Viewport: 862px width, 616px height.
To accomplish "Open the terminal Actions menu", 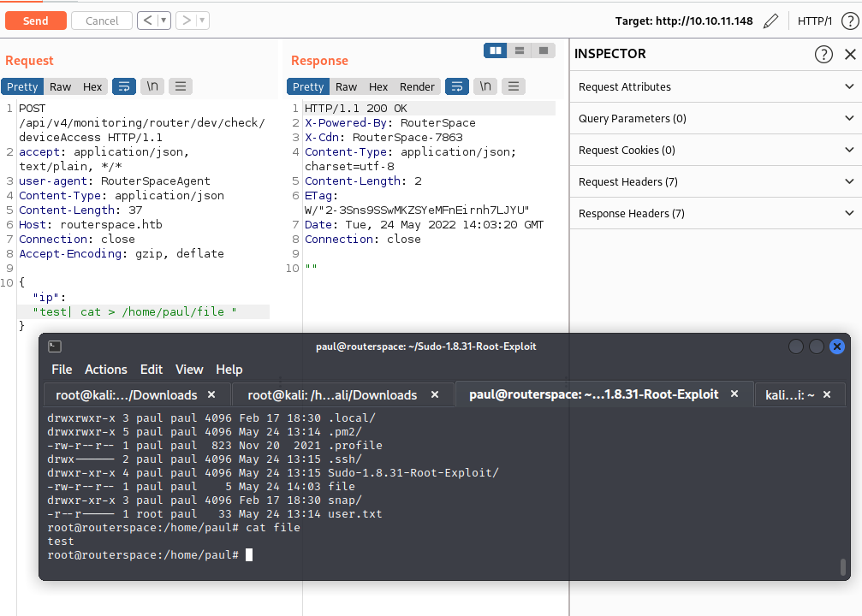I will (x=105, y=370).
